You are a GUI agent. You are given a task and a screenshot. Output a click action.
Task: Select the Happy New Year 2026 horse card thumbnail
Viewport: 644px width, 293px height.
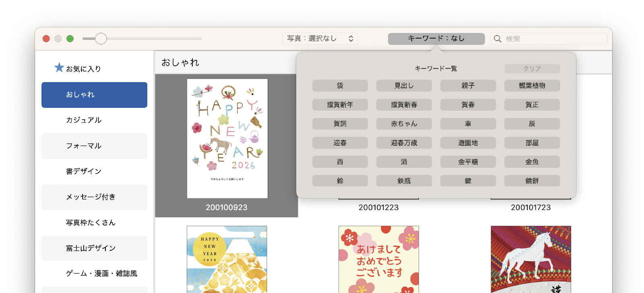[227, 138]
